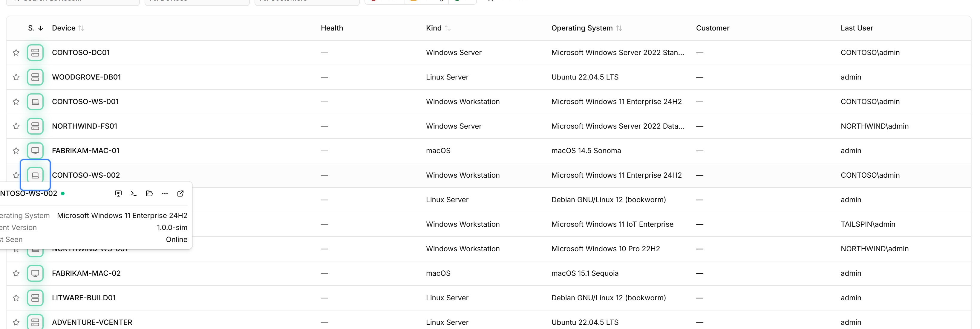Viewport: 980px width, 329px height.
Task: Click the CONTOSO-WS-001 laptop status icon
Action: click(35, 102)
